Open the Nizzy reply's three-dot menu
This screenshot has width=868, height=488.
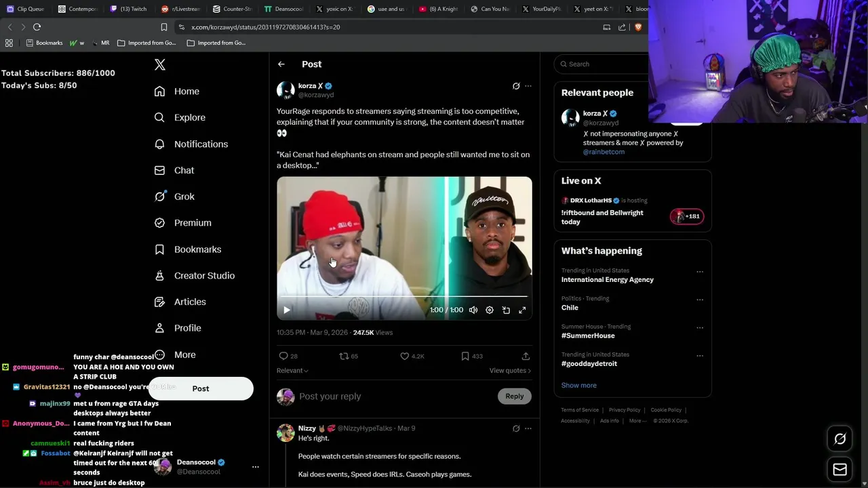pos(528,428)
